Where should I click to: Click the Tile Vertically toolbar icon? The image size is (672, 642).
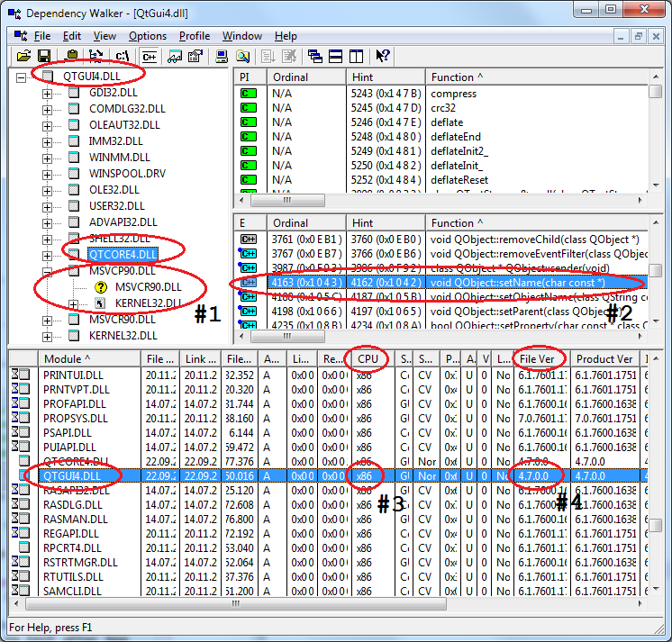(355, 57)
